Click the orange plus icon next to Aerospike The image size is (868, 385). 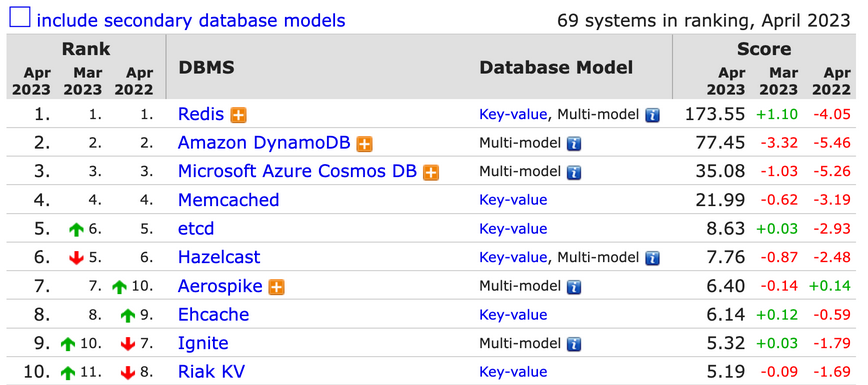click(x=276, y=287)
